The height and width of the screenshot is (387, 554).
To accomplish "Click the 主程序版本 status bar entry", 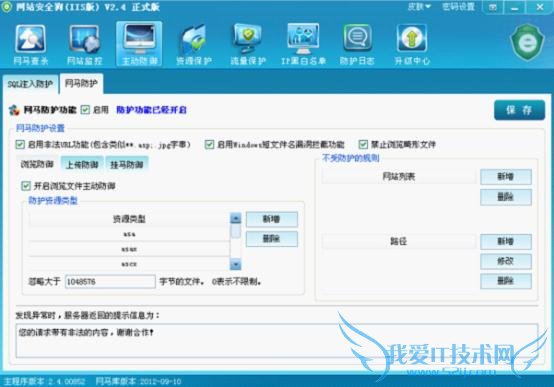I will [45, 381].
